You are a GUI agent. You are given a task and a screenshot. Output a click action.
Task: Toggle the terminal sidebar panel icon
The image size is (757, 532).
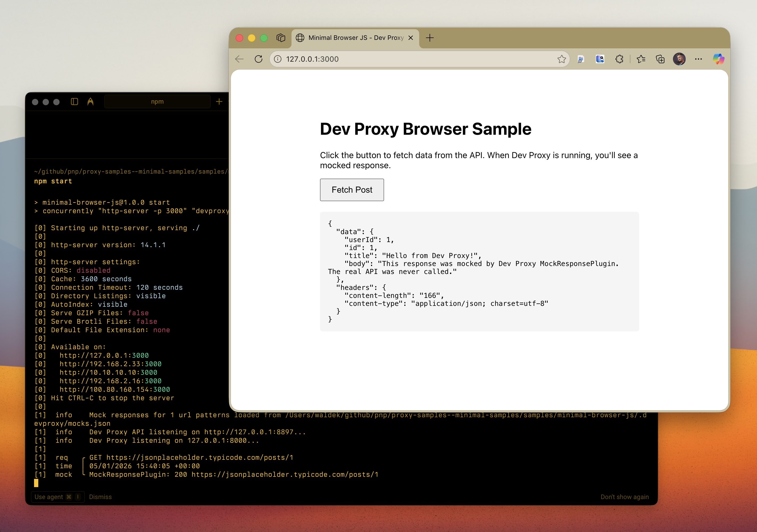click(74, 102)
